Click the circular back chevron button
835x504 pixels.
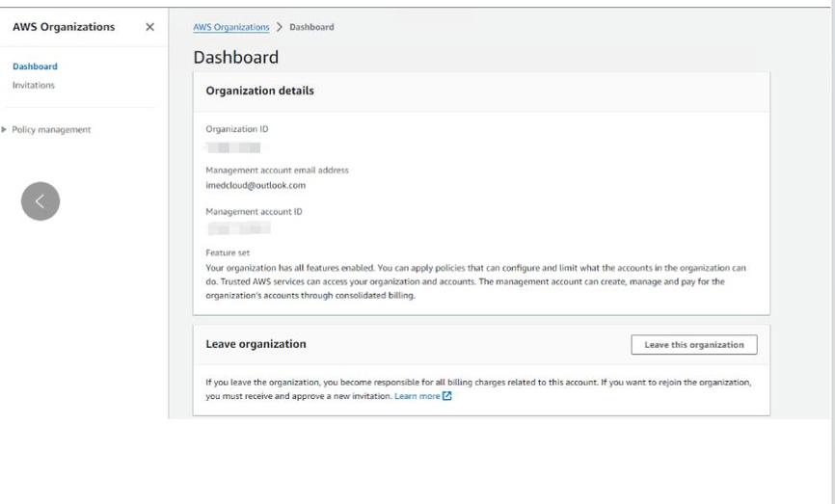point(40,200)
